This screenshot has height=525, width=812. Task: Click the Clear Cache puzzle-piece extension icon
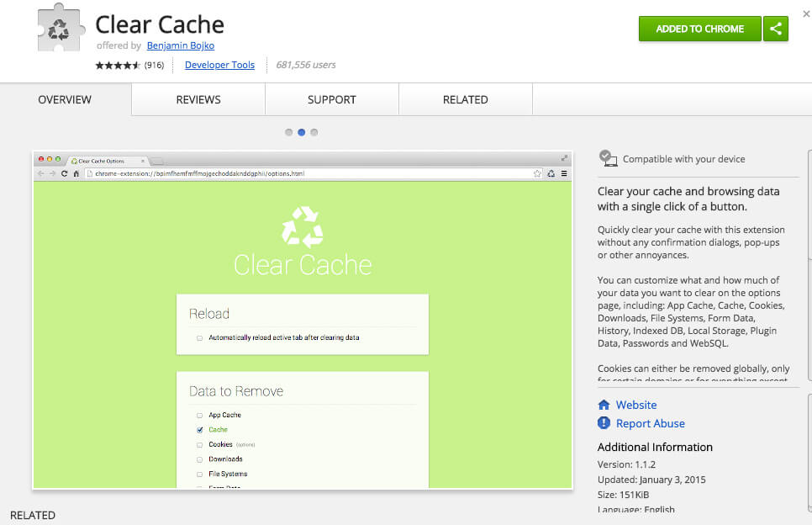tap(61, 28)
